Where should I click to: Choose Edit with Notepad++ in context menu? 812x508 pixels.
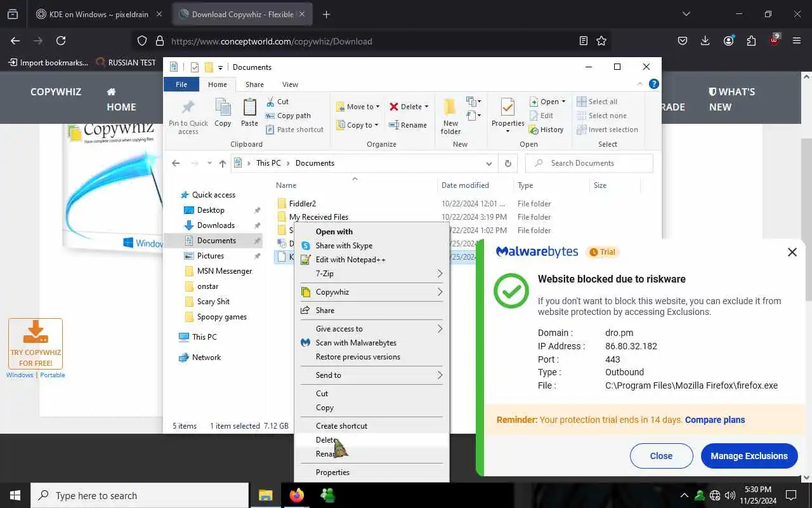pyautogui.click(x=372, y=260)
